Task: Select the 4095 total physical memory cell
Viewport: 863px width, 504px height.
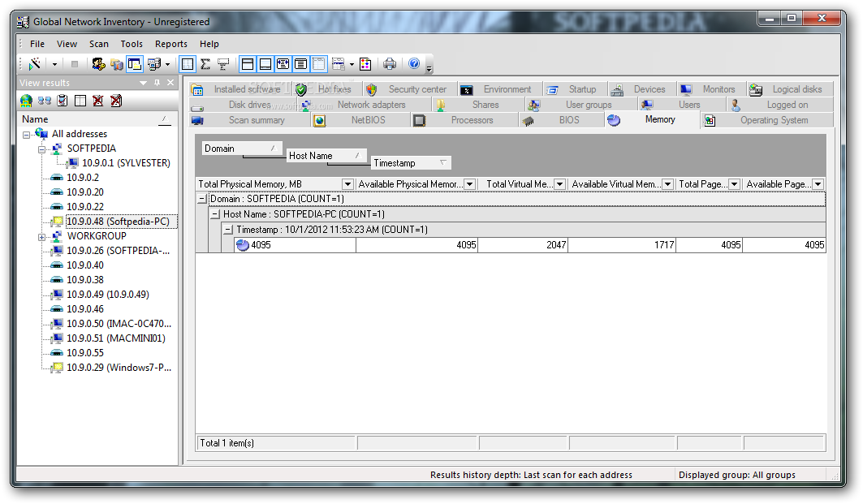Action: coord(296,245)
